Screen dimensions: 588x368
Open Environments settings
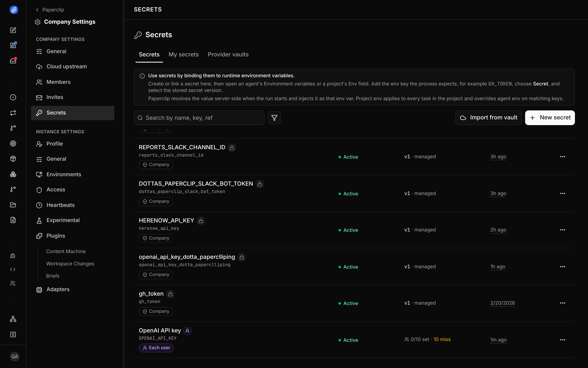coord(73,175)
